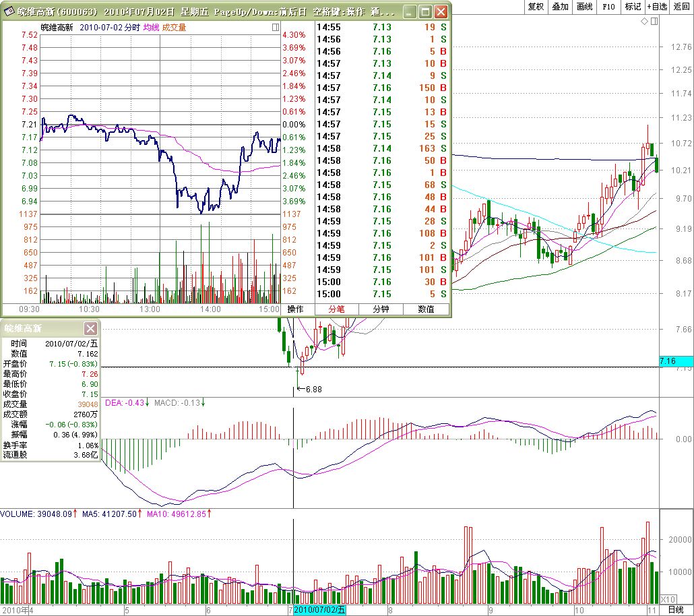Switch to the 分笔 tab

pos(337,309)
